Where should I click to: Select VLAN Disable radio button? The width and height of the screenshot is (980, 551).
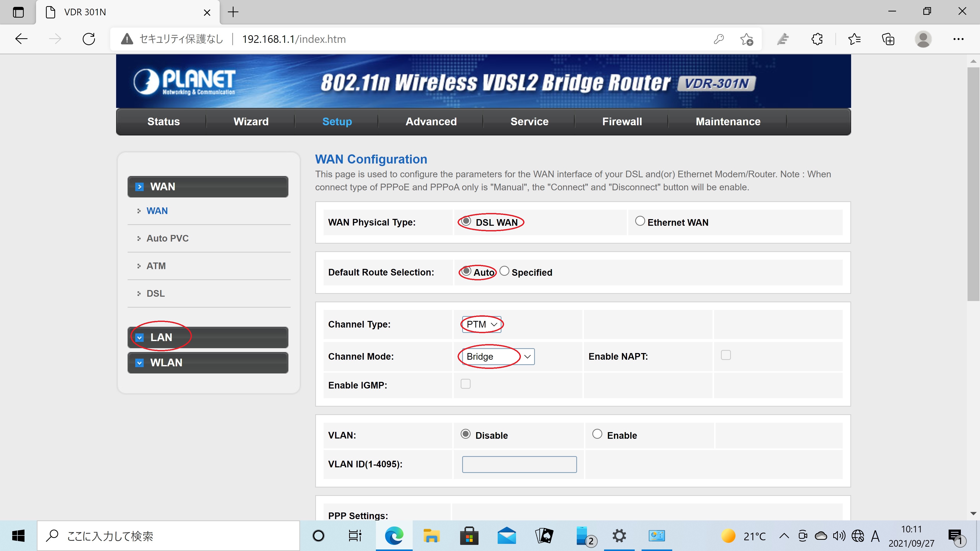[466, 434]
